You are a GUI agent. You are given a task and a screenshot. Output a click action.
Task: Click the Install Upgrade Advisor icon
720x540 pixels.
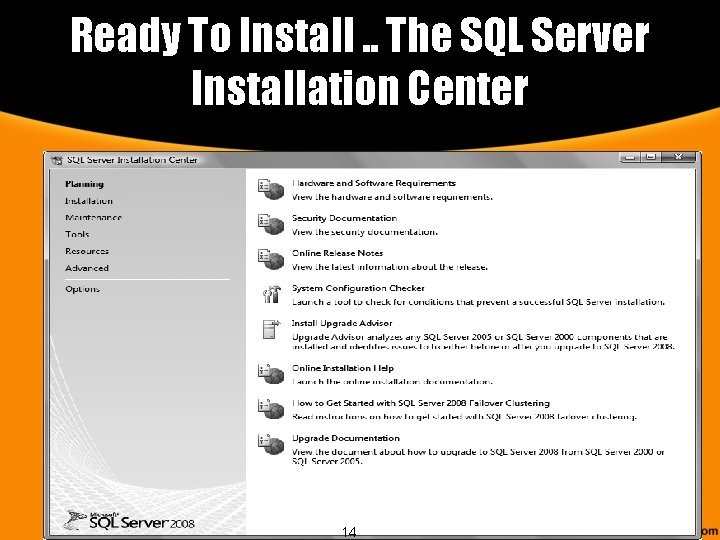pos(271,329)
